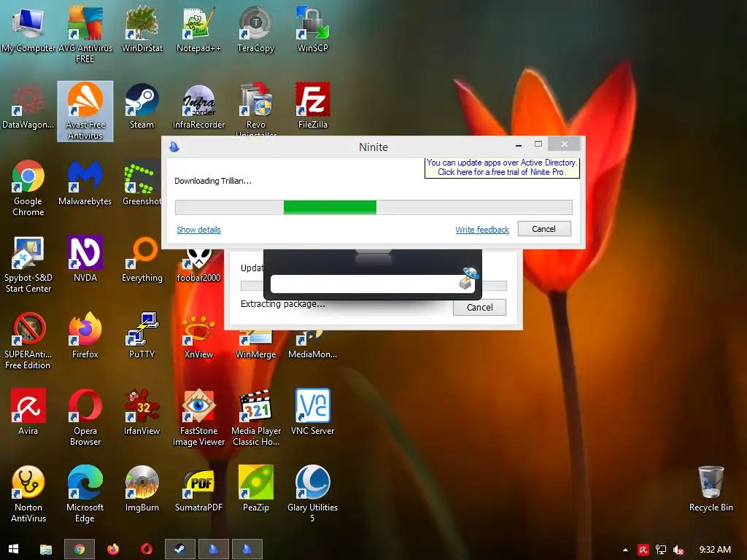Select the Glary Utilities 5 icon
Screen dimensions: 747x560
[x=312, y=494]
